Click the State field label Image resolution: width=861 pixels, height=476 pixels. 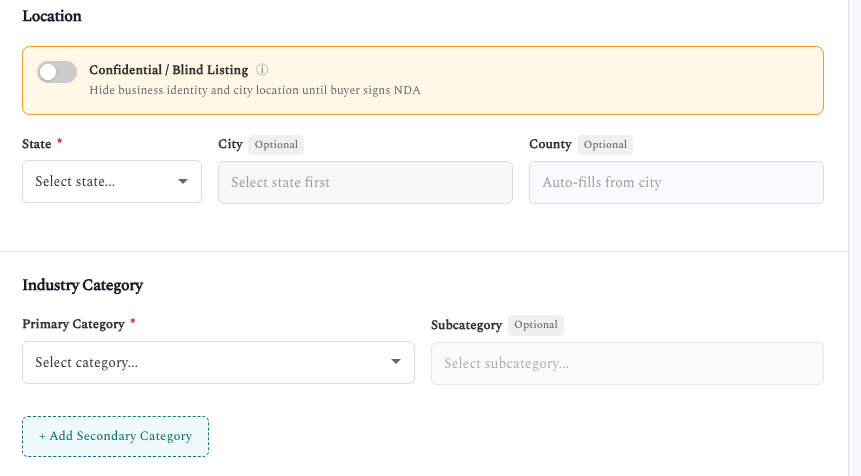point(37,144)
